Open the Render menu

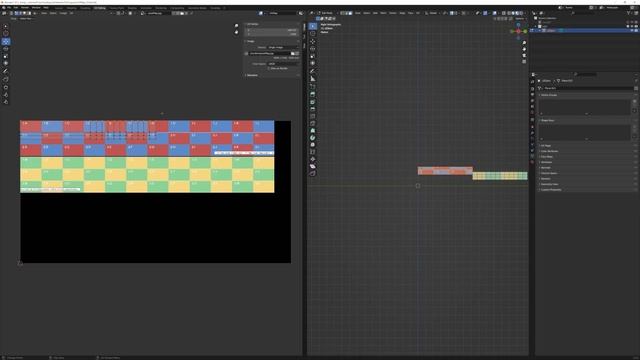point(25,7)
